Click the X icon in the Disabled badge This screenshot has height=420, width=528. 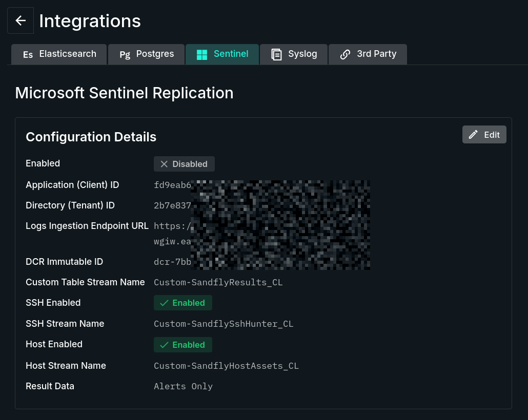(164, 164)
